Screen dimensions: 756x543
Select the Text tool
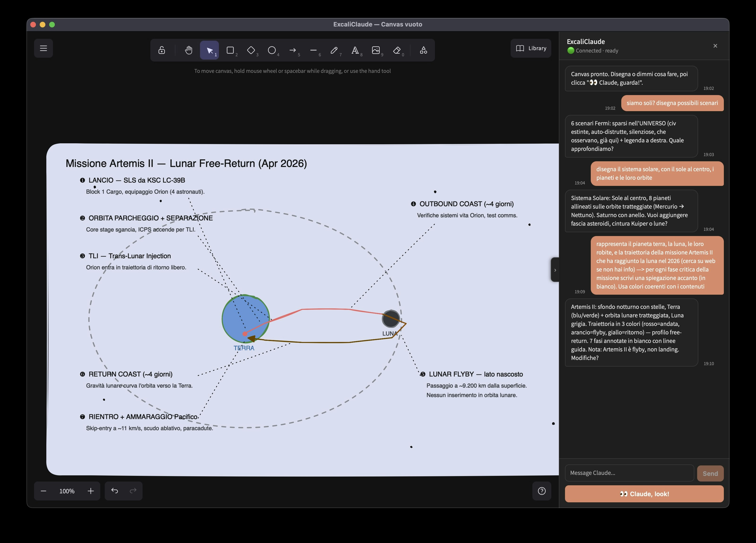click(355, 50)
